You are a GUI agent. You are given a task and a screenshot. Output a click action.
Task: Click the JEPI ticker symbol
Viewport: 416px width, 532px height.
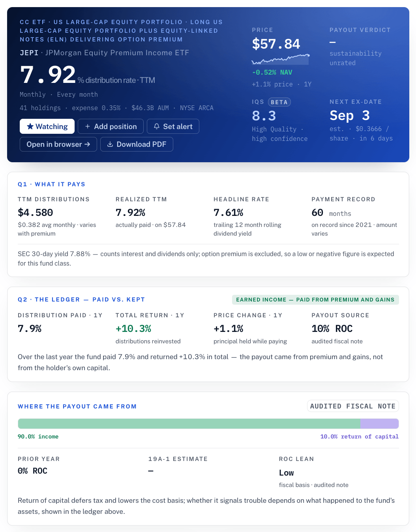(x=29, y=53)
